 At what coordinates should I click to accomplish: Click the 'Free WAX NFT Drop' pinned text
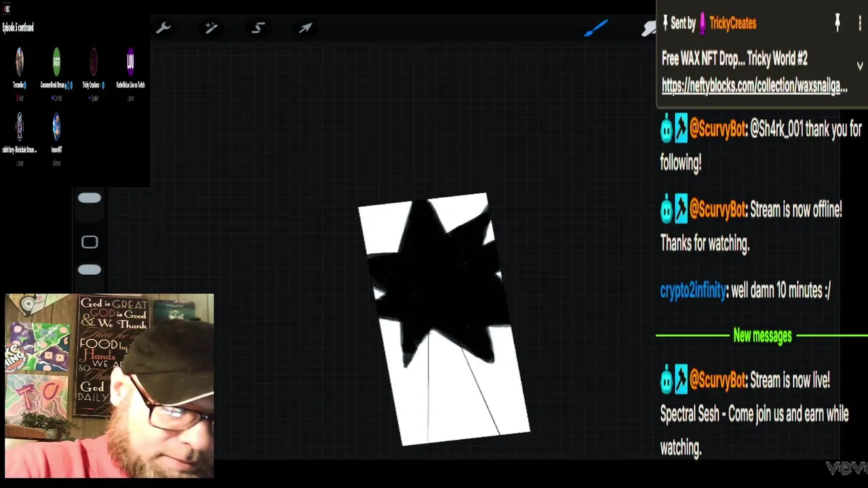click(x=734, y=59)
